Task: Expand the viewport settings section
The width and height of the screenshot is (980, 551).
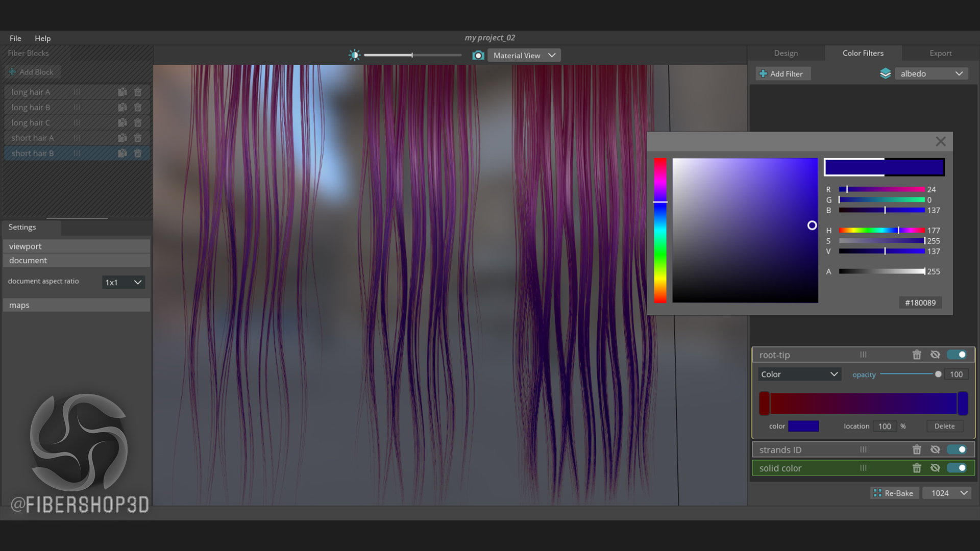Action: [x=77, y=246]
